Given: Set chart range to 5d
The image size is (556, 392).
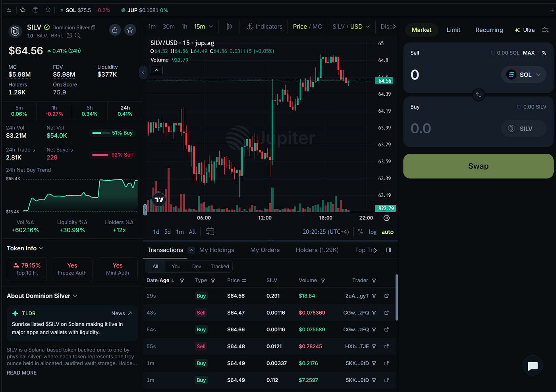Looking at the screenshot, I should (168, 232).
